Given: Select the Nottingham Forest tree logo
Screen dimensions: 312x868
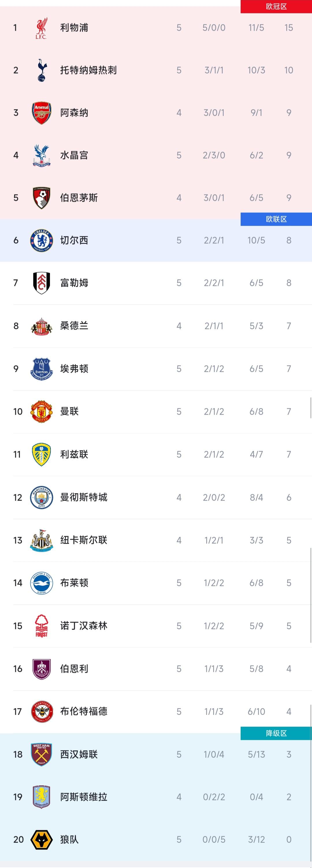Looking at the screenshot, I should (41, 626).
